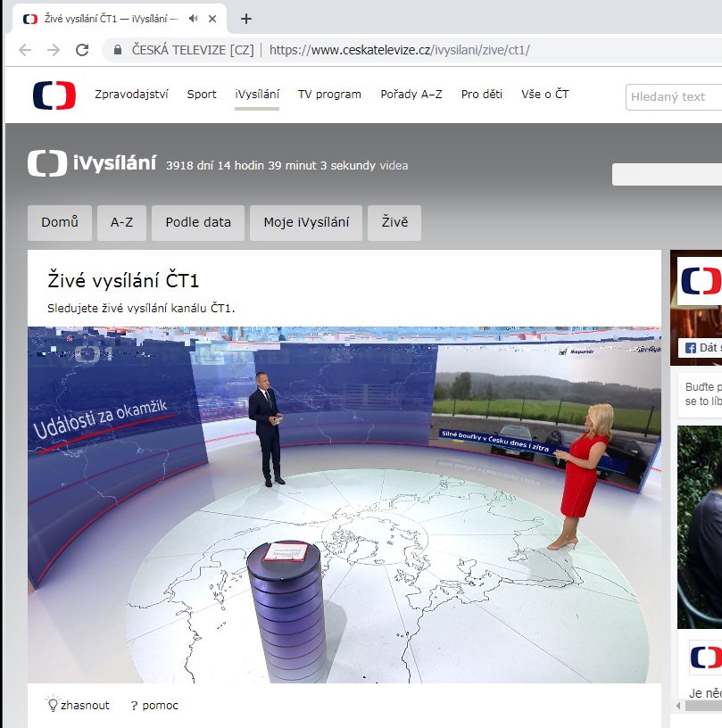Open Moje iVysílání section
The width and height of the screenshot is (722, 728).
tap(306, 223)
